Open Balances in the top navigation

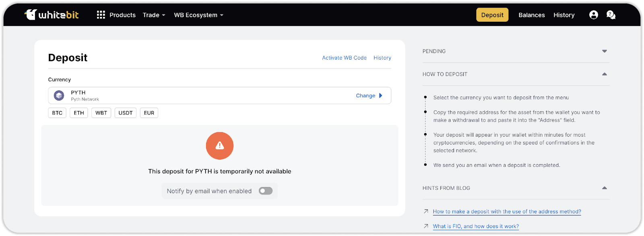532,15
